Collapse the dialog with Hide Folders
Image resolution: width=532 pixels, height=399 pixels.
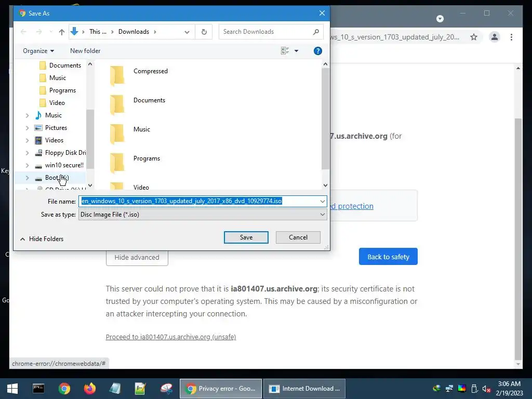42,239
